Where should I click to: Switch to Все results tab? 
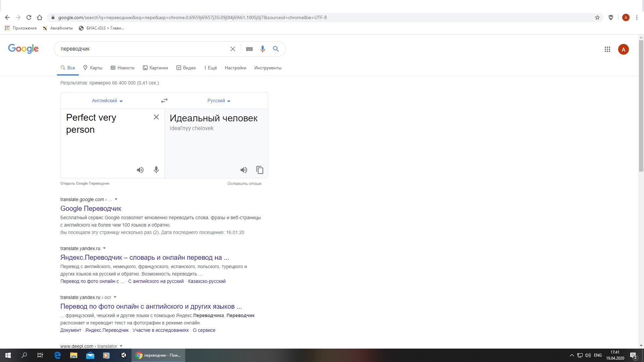pyautogui.click(x=68, y=68)
